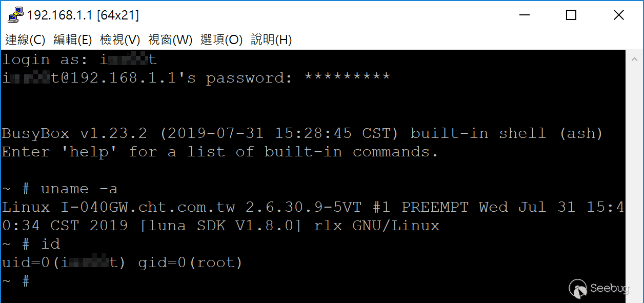Click the title text 192.168.1.1 [64x21]
Screen dimensions: 644x303
tap(83, 16)
